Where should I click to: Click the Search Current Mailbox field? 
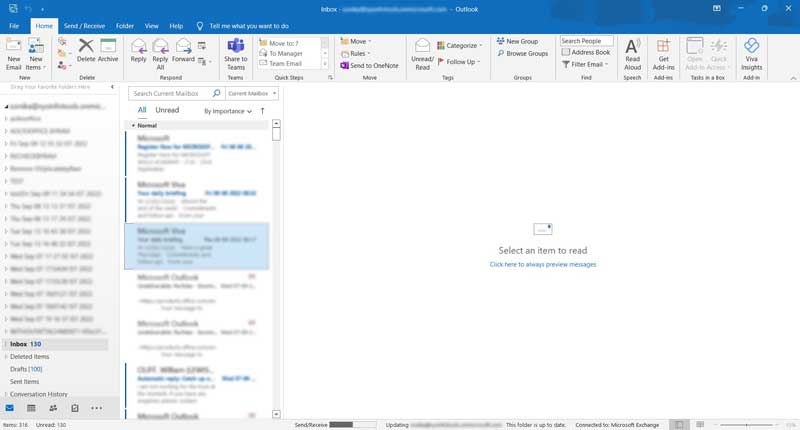pyautogui.click(x=170, y=93)
